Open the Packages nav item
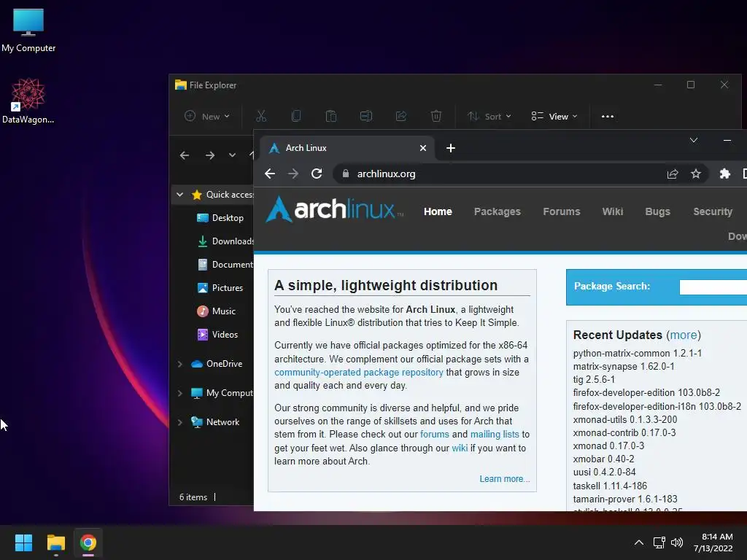Image resolution: width=747 pixels, height=560 pixels. (497, 211)
